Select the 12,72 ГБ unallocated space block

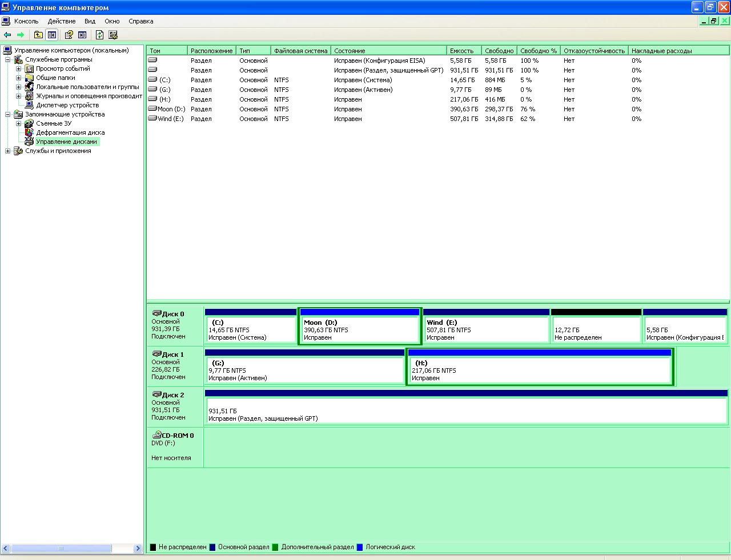click(596, 330)
